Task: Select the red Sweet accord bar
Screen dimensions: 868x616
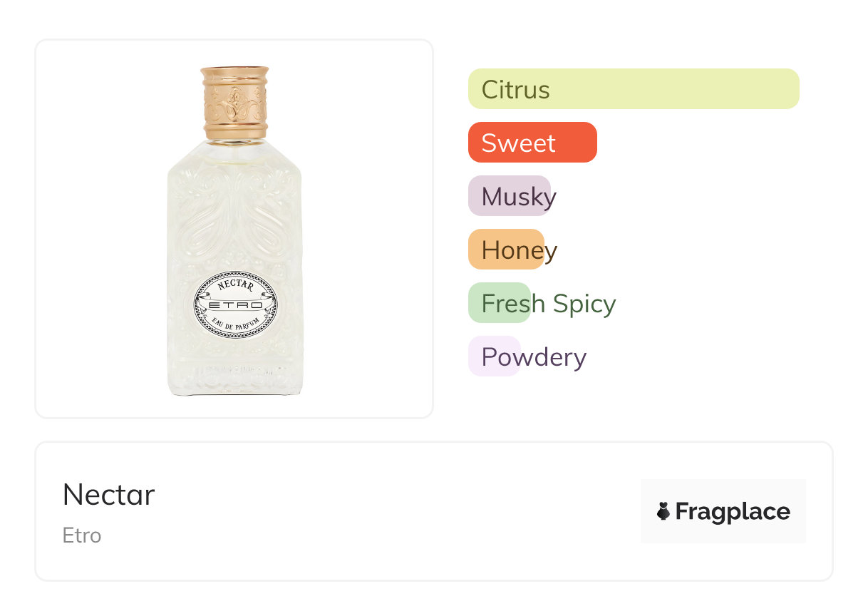Action: [532, 143]
